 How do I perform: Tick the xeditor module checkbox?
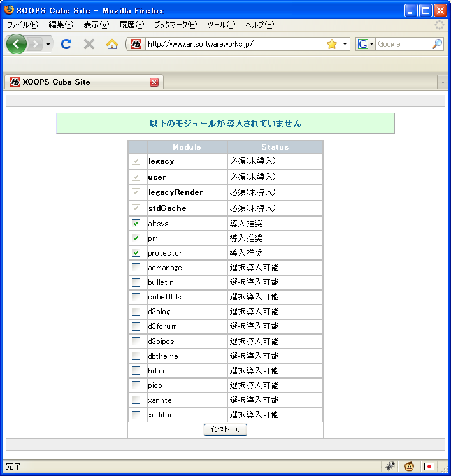coord(136,415)
